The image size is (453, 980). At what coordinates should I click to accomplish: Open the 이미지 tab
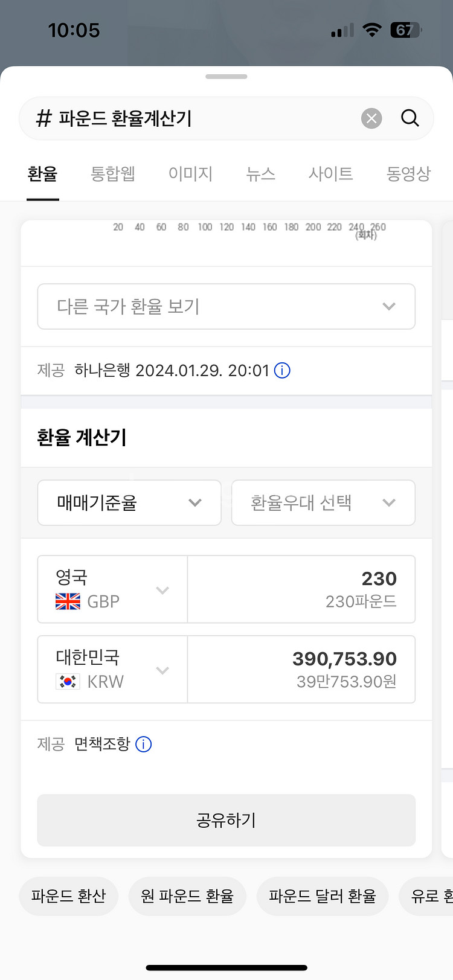pyautogui.click(x=191, y=174)
